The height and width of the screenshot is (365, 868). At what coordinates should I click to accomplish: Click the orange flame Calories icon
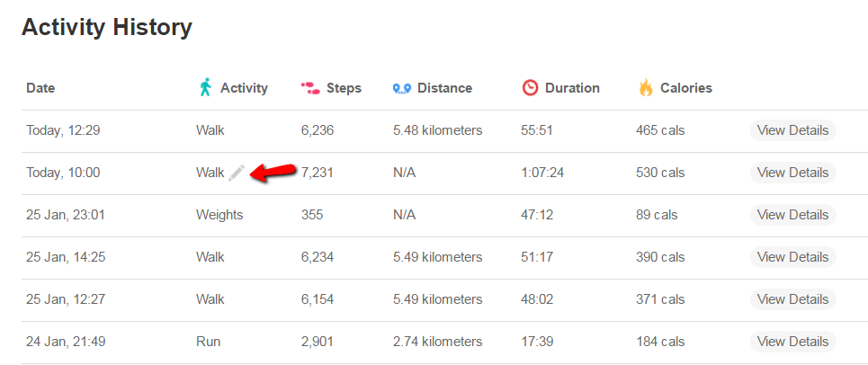(646, 87)
